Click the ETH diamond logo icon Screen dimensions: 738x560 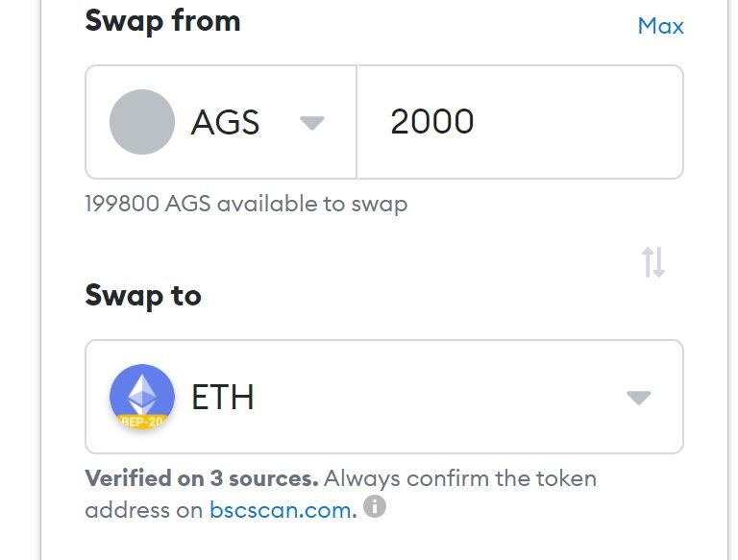142,392
